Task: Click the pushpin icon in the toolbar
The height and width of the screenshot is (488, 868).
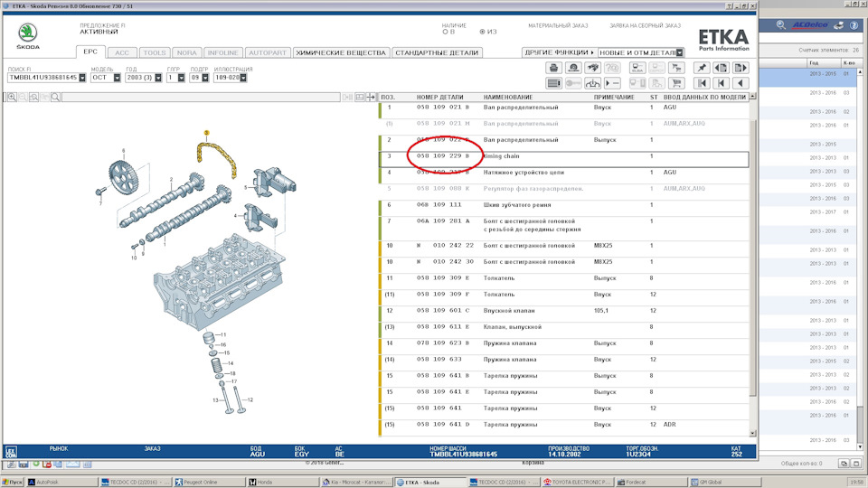Action: [x=701, y=68]
